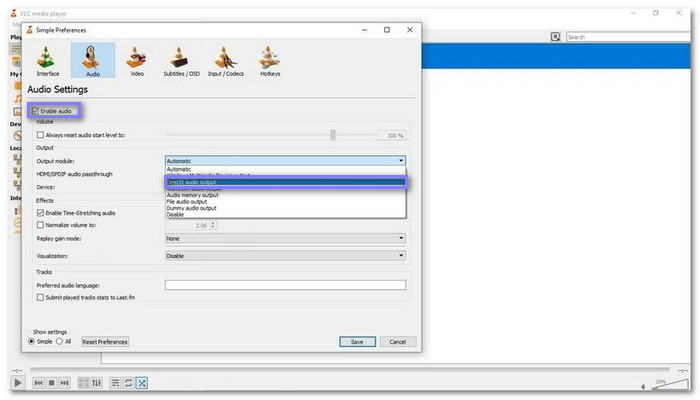This screenshot has height=400, width=700.
Task: Open the Visualization dropdown
Action: (x=285, y=256)
